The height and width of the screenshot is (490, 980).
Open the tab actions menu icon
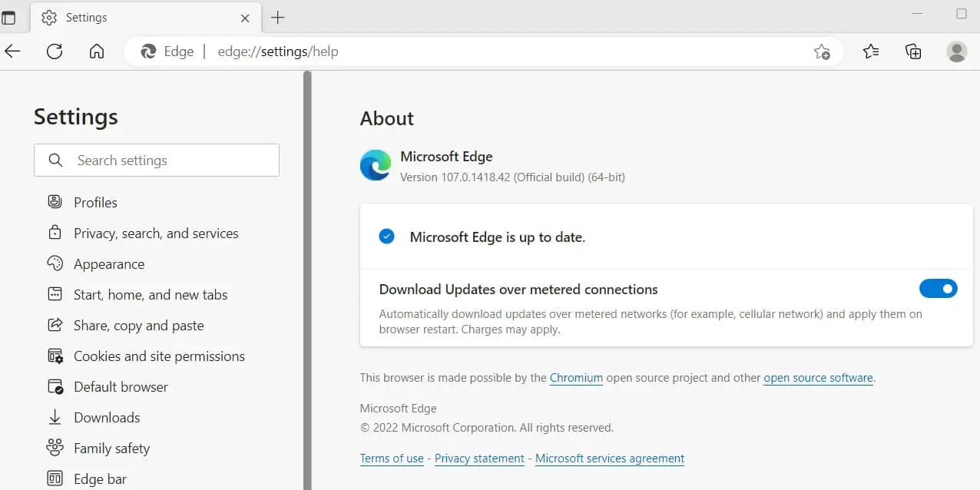[8, 17]
